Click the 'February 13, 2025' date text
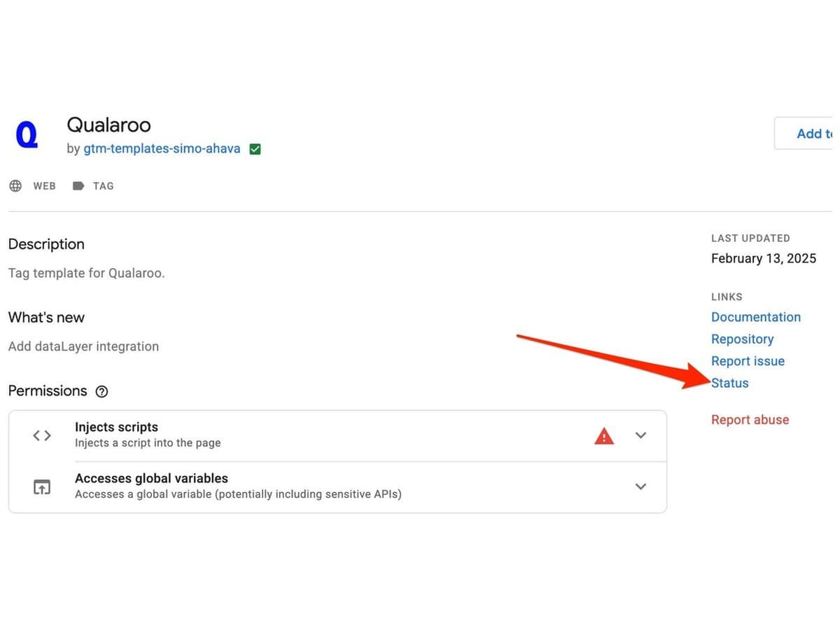Image resolution: width=840 pixels, height=630 pixels. 764,258
